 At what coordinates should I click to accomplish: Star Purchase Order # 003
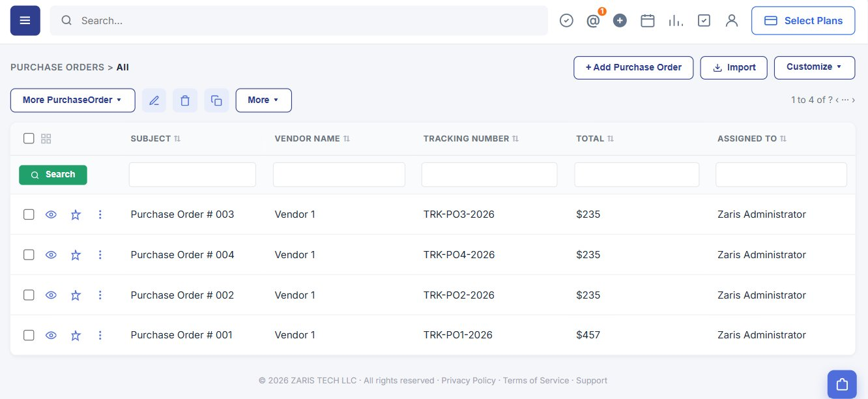click(76, 214)
